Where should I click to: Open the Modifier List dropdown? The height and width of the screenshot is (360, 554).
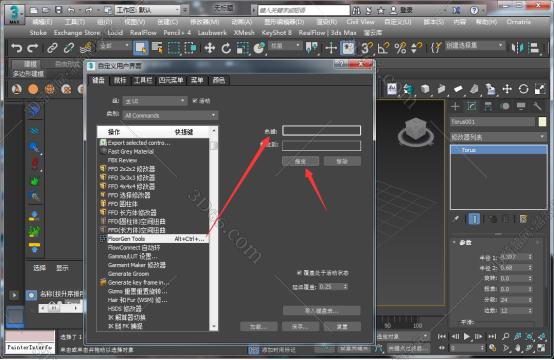(498, 137)
